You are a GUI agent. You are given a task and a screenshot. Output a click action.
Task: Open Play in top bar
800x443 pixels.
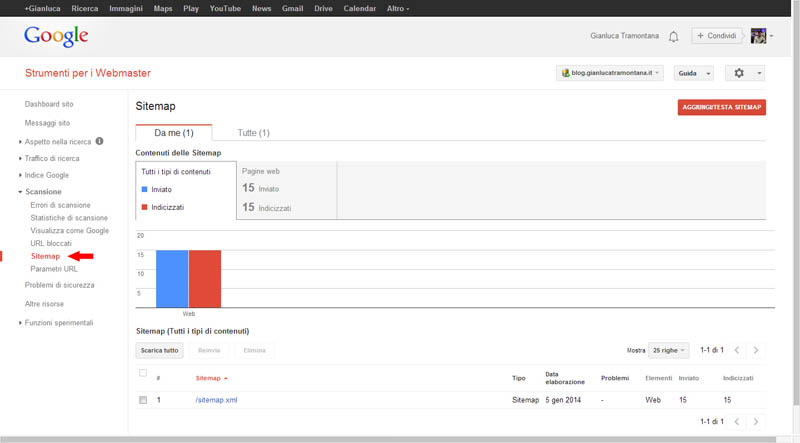click(x=191, y=8)
